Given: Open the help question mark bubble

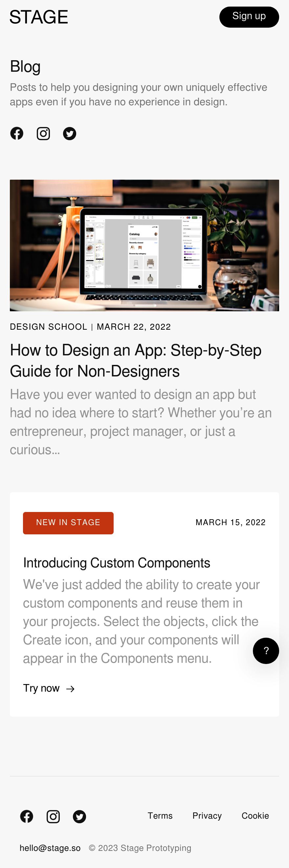Looking at the screenshot, I should (266, 651).
